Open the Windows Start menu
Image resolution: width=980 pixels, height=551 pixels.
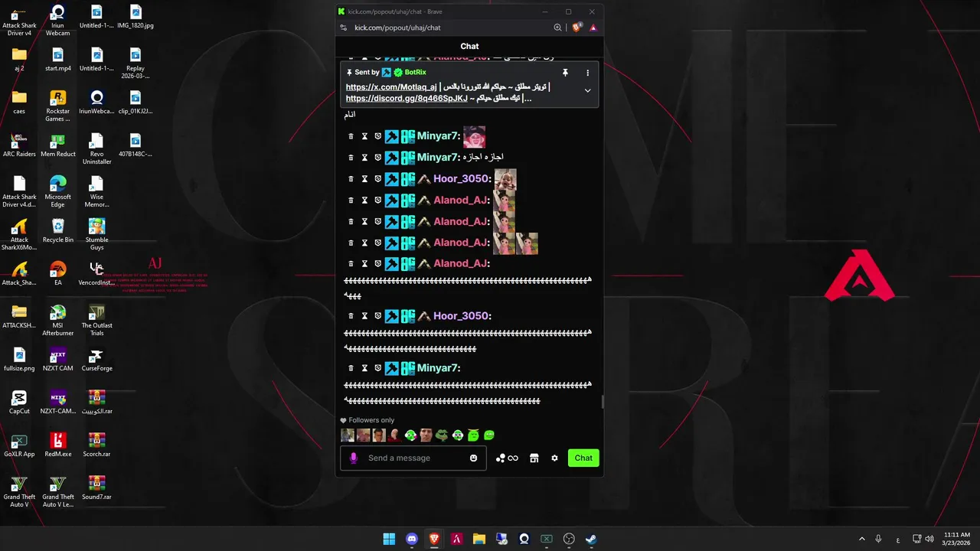point(389,539)
